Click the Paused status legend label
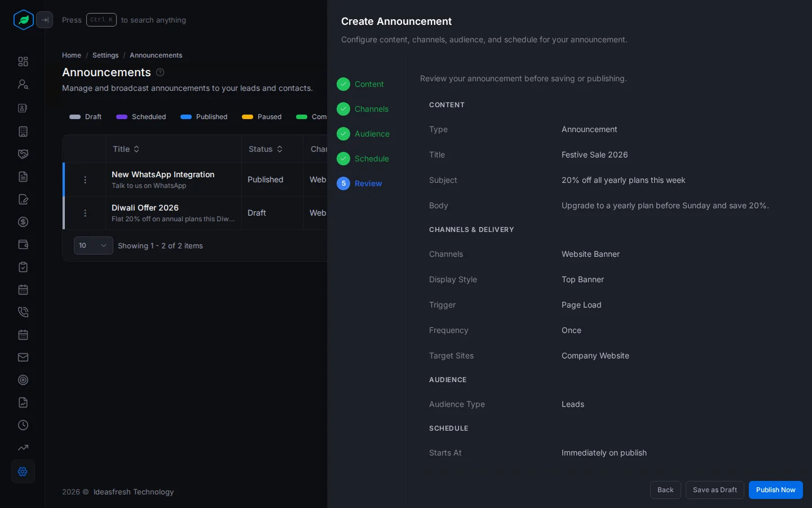 click(x=270, y=117)
